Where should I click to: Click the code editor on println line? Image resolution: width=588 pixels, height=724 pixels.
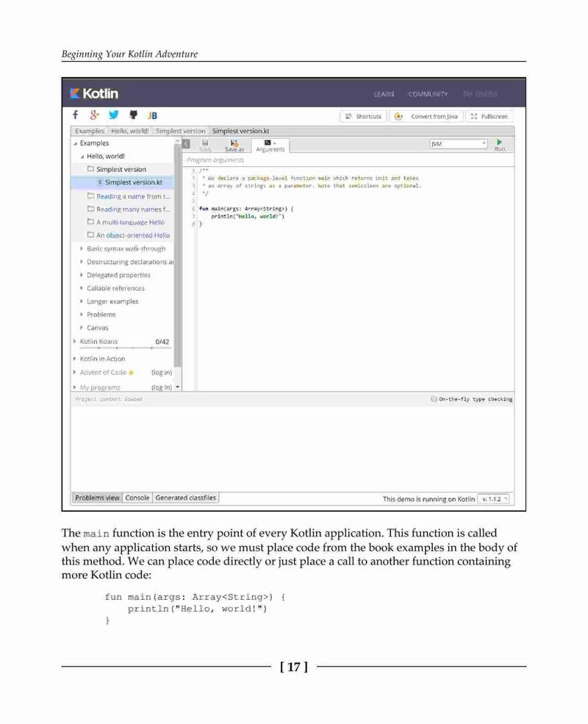pos(248,216)
